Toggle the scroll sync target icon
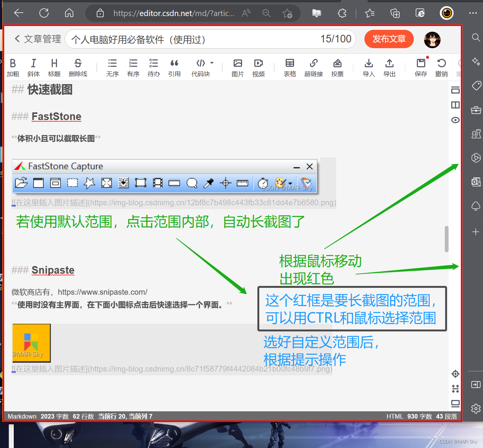The width and height of the screenshot is (483, 448). 455,374
